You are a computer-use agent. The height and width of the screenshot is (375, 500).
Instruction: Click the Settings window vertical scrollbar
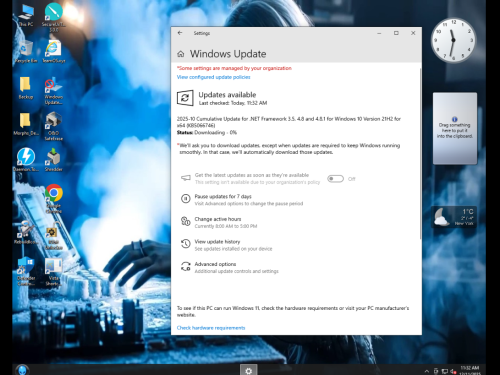coord(420,153)
